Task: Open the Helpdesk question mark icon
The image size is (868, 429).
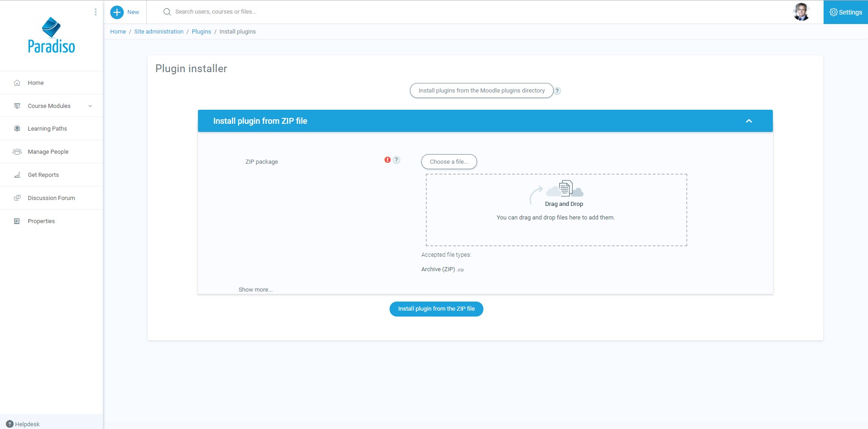Action: (10, 424)
